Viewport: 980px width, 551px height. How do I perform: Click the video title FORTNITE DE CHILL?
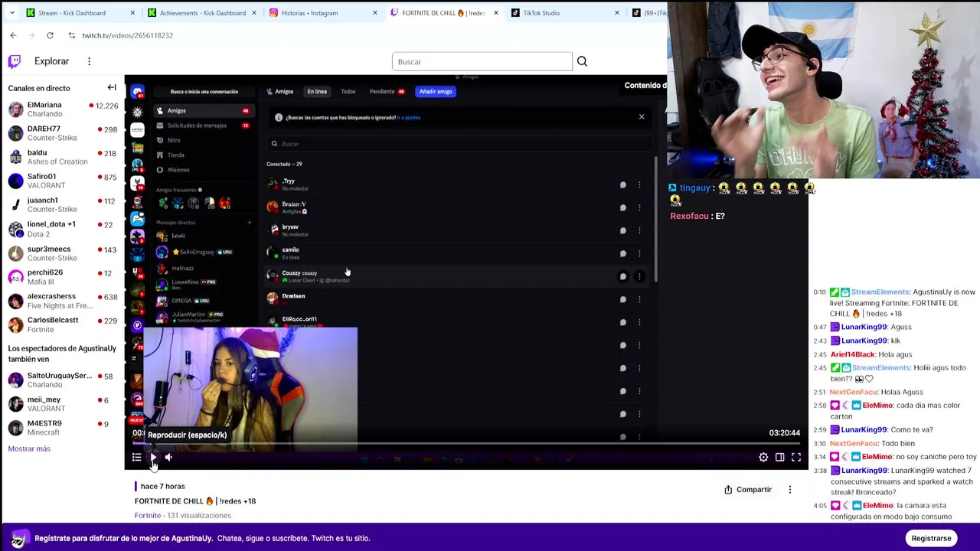click(195, 500)
